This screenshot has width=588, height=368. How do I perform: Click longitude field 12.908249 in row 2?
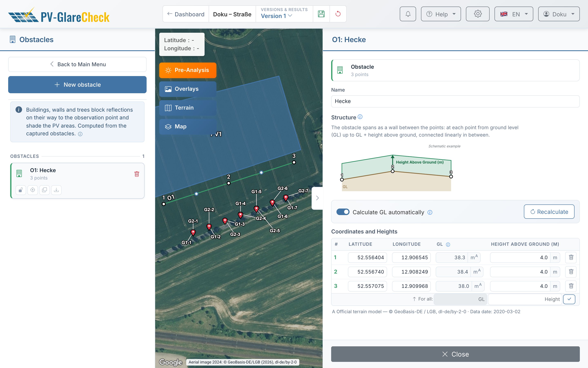click(x=411, y=272)
